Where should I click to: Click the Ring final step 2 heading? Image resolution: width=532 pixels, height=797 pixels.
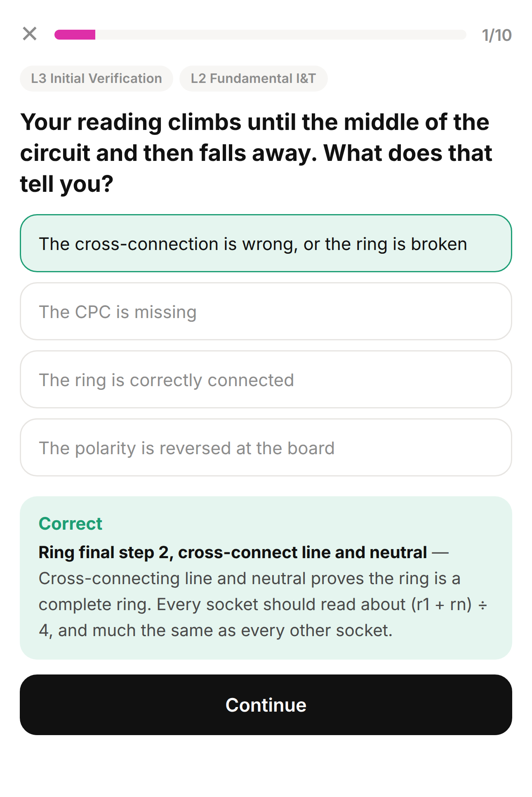pos(233,552)
